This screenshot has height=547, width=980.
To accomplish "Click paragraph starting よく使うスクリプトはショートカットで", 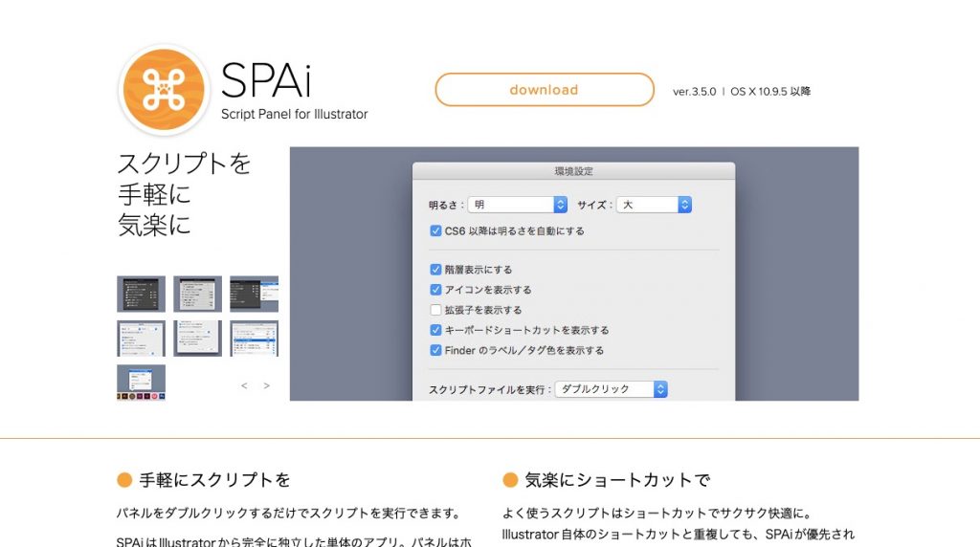I will coord(658,514).
